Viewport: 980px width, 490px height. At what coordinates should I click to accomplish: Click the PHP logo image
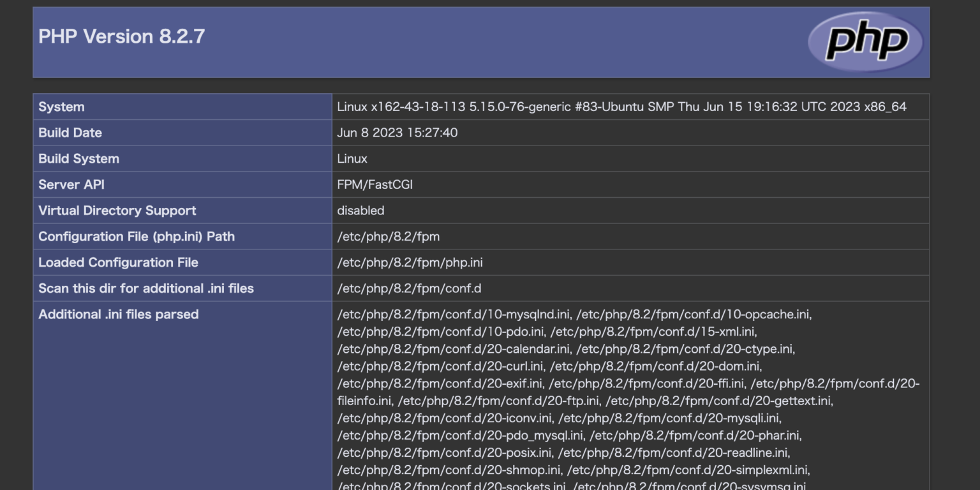click(x=865, y=40)
